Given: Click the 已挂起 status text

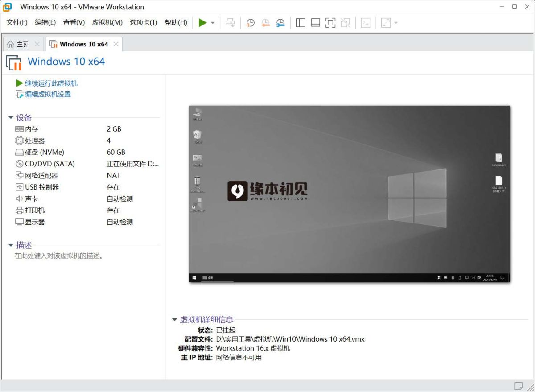Looking at the screenshot, I should (226, 330).
